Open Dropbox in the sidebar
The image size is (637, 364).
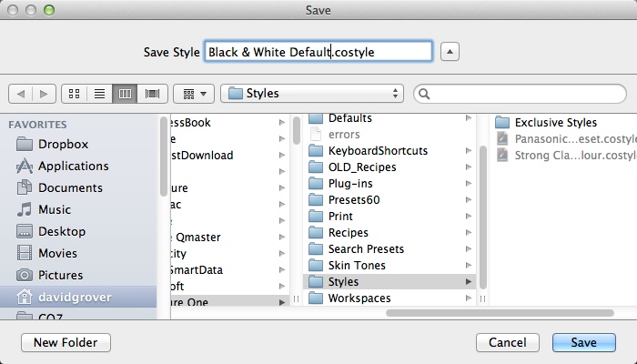point(78,144)
